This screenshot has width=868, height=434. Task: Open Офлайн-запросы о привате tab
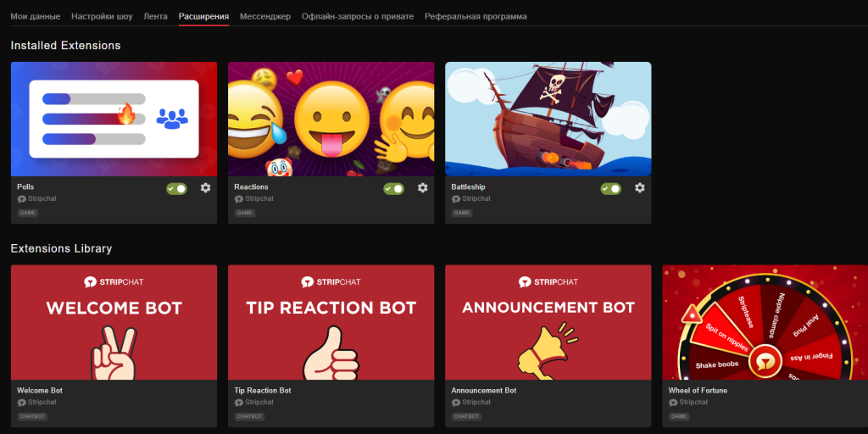[358, 17]
